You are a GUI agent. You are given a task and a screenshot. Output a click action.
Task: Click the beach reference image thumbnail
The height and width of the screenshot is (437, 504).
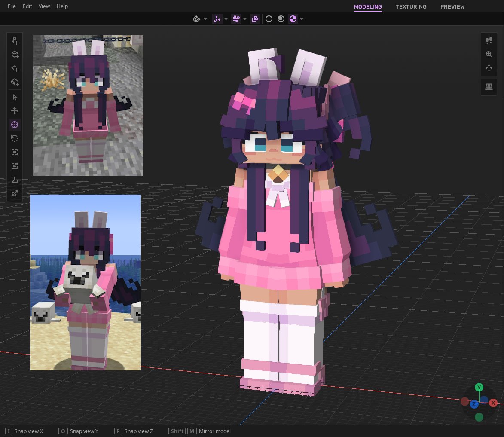[x=85, y=282]
